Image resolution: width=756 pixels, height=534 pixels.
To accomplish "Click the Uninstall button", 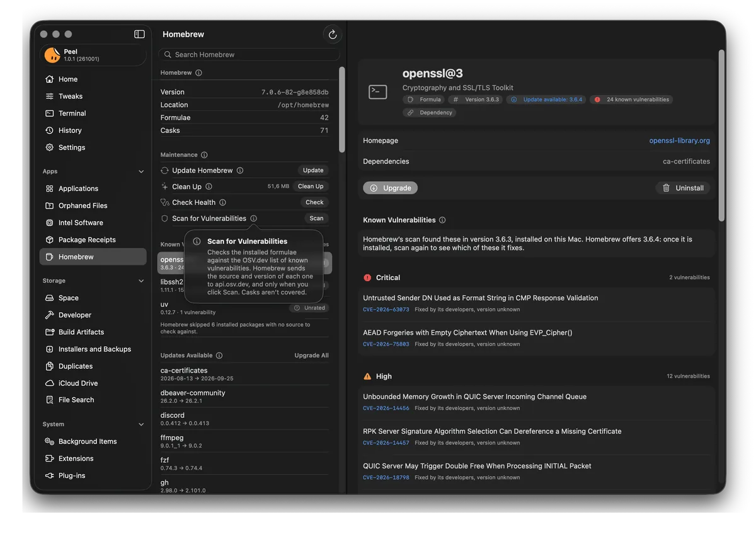I will pos(683,188).
